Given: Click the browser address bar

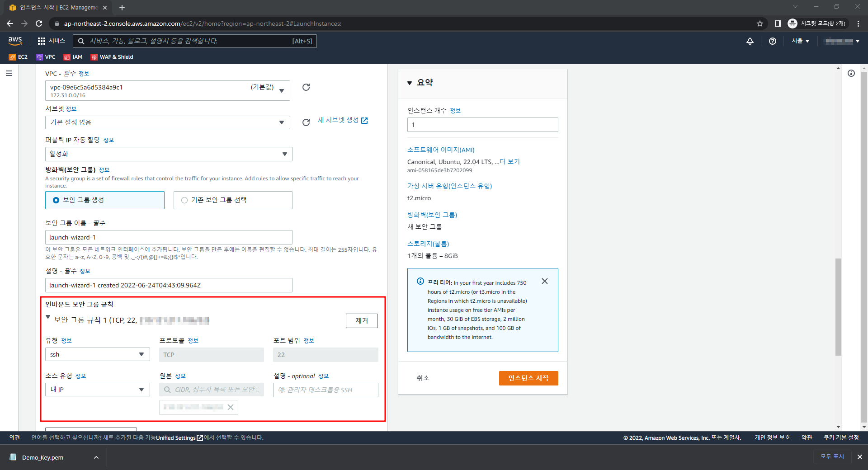Looking at the screenshot, I should coord(407,23).
